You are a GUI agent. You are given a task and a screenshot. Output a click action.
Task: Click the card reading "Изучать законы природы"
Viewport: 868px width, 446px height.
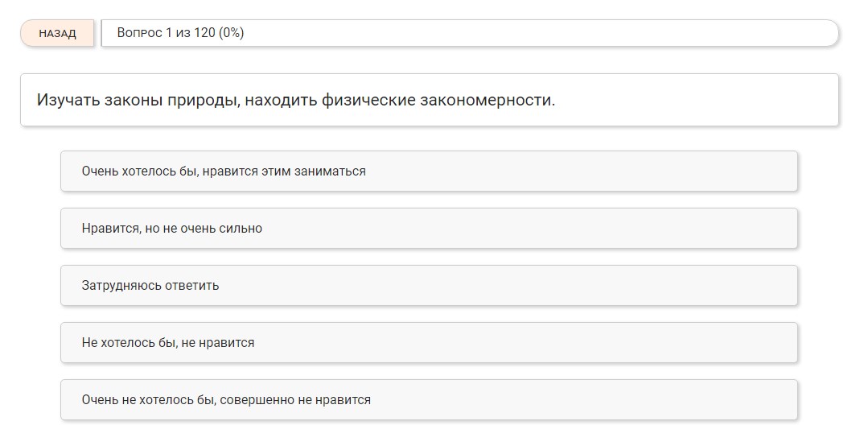tap(429, 101)
